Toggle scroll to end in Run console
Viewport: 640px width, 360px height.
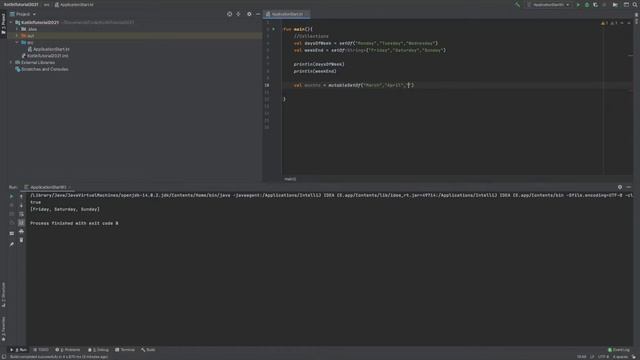[x=21, y=223]
